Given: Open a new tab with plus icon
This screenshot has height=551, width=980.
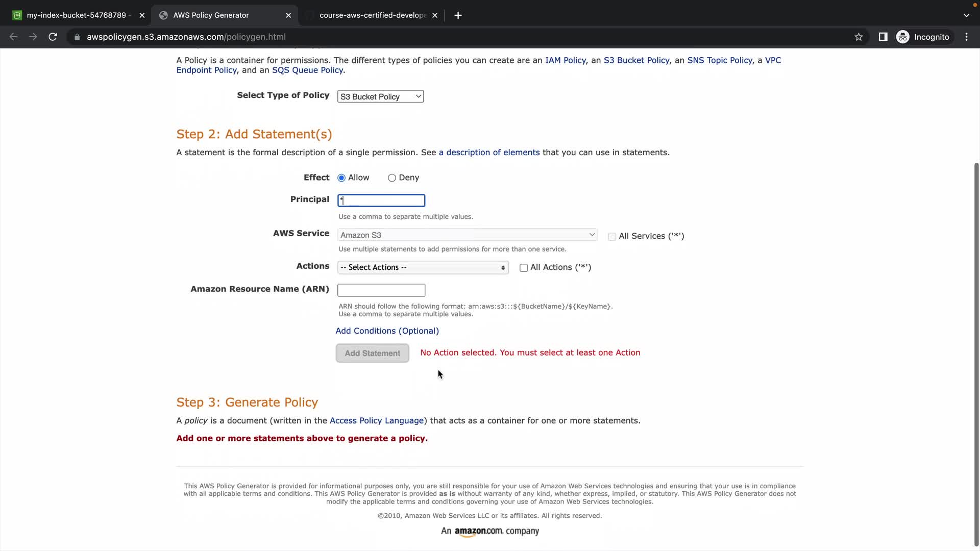Looking at the screenshot, I should click(x=458, y=15).
